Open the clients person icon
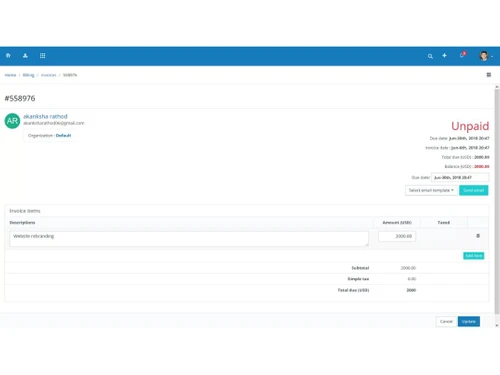This screenshot has width=500, height=375. (25, 55)
